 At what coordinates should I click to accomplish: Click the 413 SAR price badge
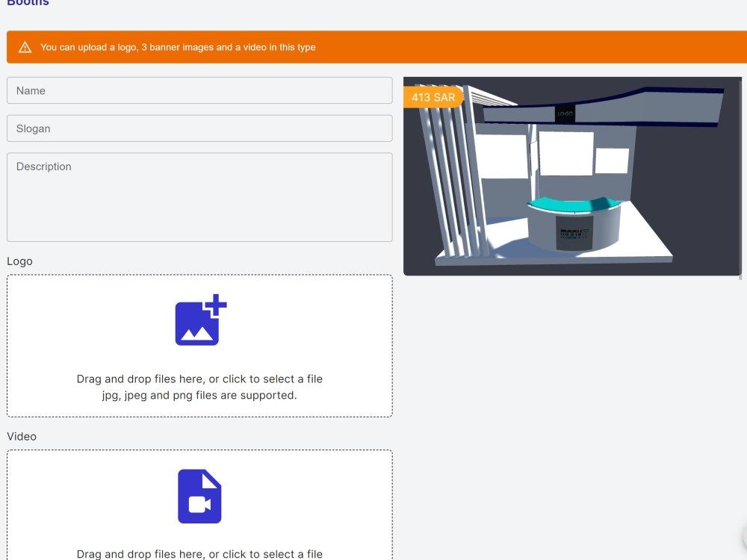pyautogui.click(x=433, y=97)
